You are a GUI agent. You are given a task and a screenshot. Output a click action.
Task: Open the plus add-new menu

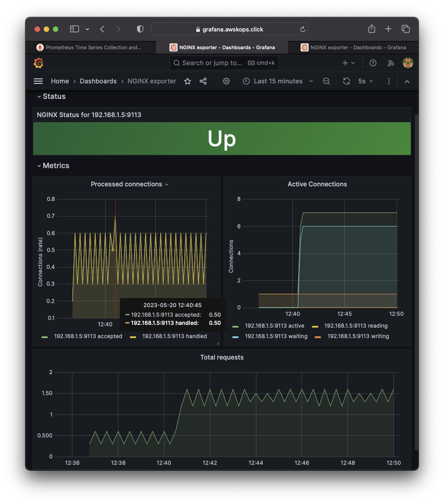click(x=348, y=63)
